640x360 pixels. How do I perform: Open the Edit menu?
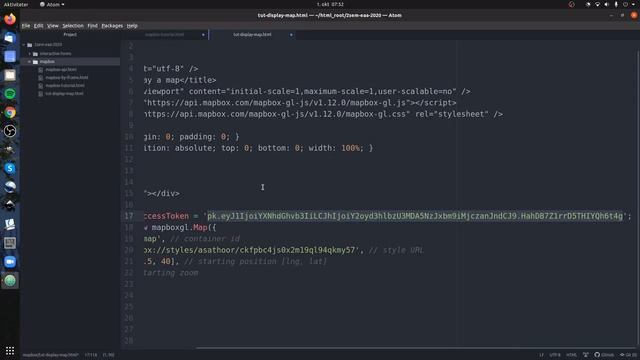point(38,26)
